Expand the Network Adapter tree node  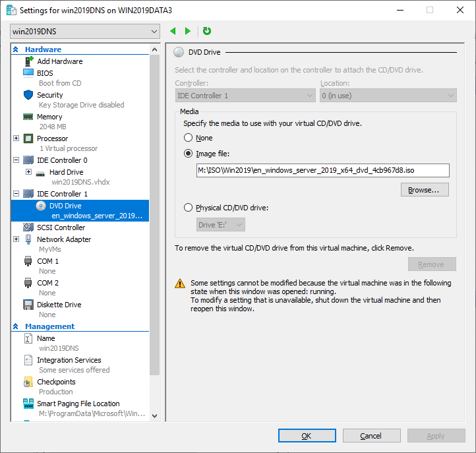click(16, 239)
